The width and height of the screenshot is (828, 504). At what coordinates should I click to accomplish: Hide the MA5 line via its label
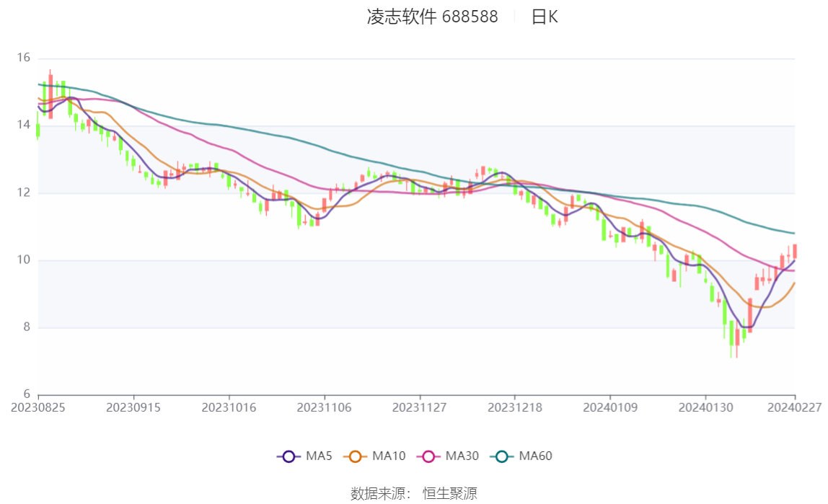(319, 456)
